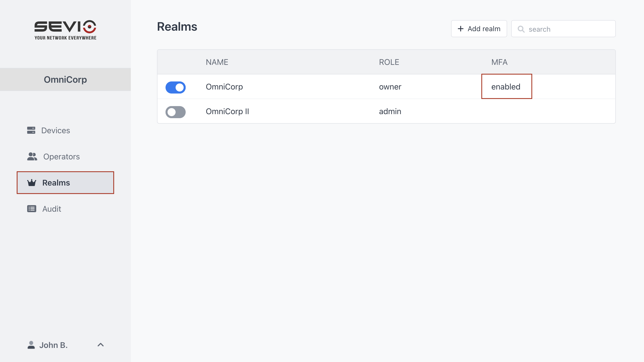
Task: Click the magnifier icon in the search box
Action: click(521, 29)
